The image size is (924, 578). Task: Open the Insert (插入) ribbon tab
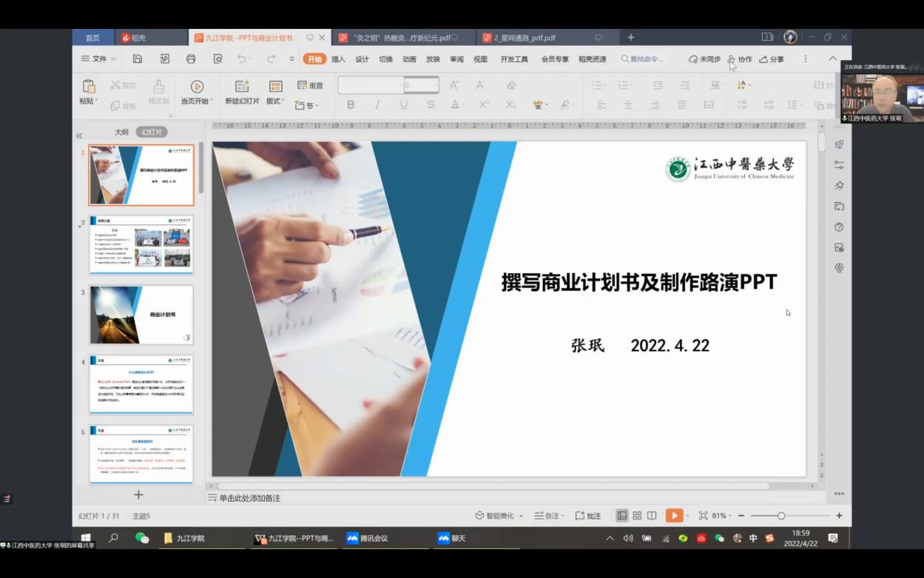tap(338, 59)
